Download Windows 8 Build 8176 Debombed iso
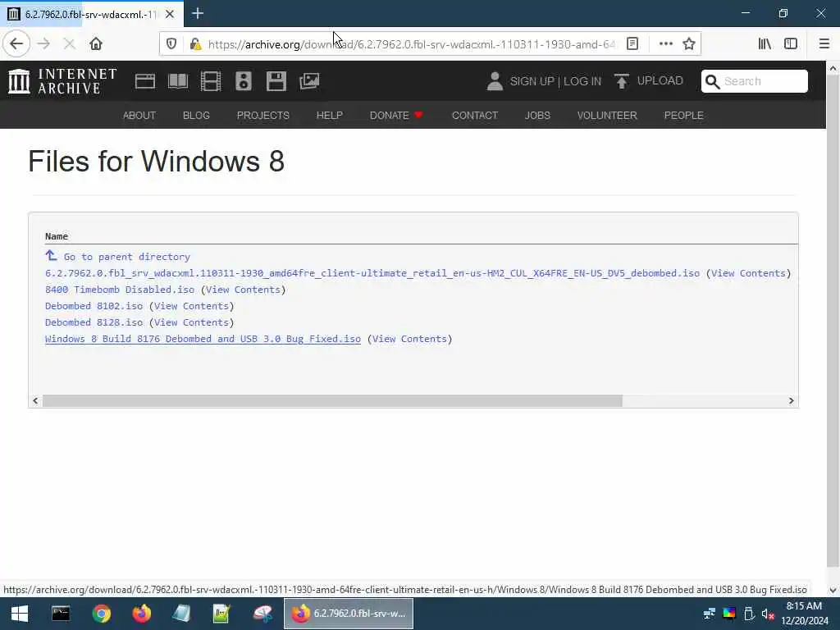840x630 pixels. pos(203,339)
